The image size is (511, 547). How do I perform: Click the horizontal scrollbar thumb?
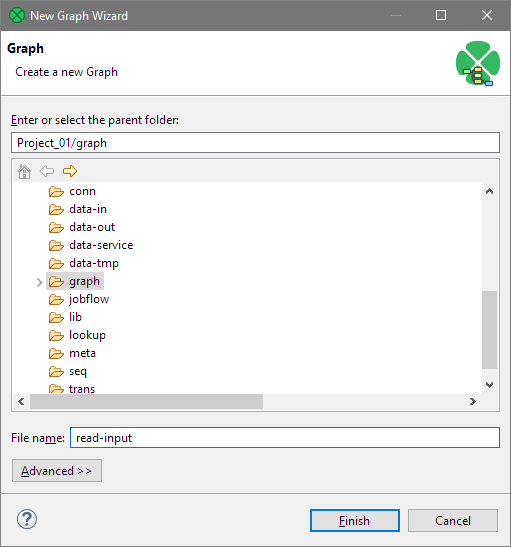click(146, 402)
